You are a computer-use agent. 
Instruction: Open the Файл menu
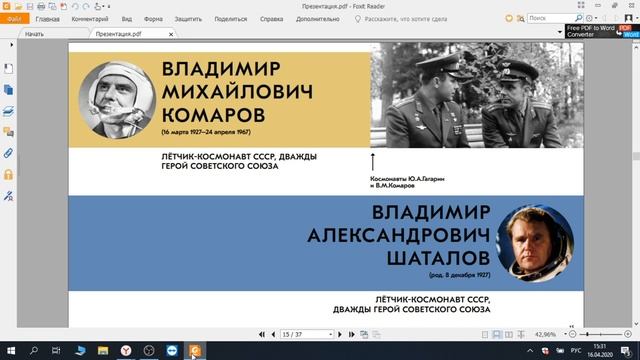tap(14, 19)
